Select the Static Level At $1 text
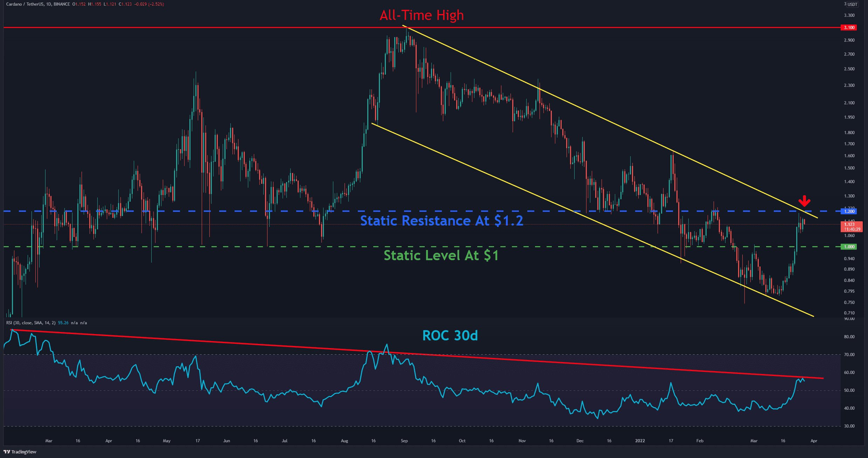The height and width of the screenshot is (458, 868). pyautogui.click(x=441, y=255)
